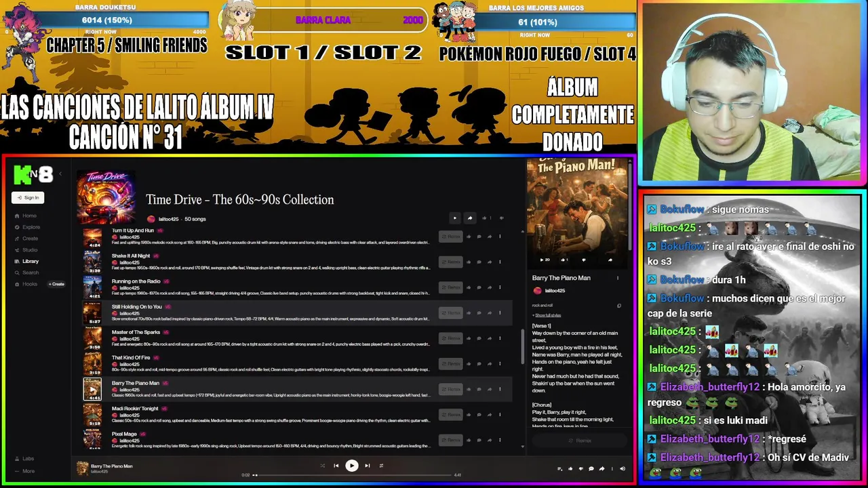Open options next to Barry The Piano Man title
Viewport: 868px width, 488px height.
pyautogui.click(x=618, y=278)
